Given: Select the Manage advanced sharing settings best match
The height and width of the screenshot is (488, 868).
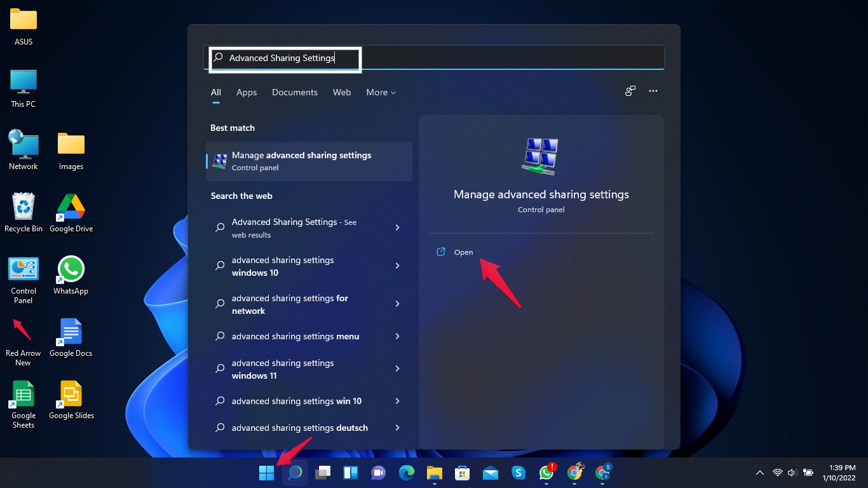Looking at the screenshot, I should (309, 161).
